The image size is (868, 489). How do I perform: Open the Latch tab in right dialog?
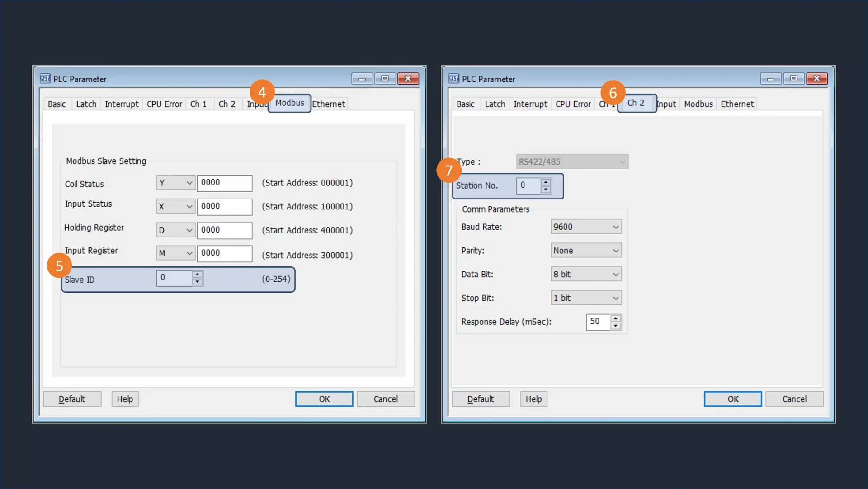[x=495, y=104]
